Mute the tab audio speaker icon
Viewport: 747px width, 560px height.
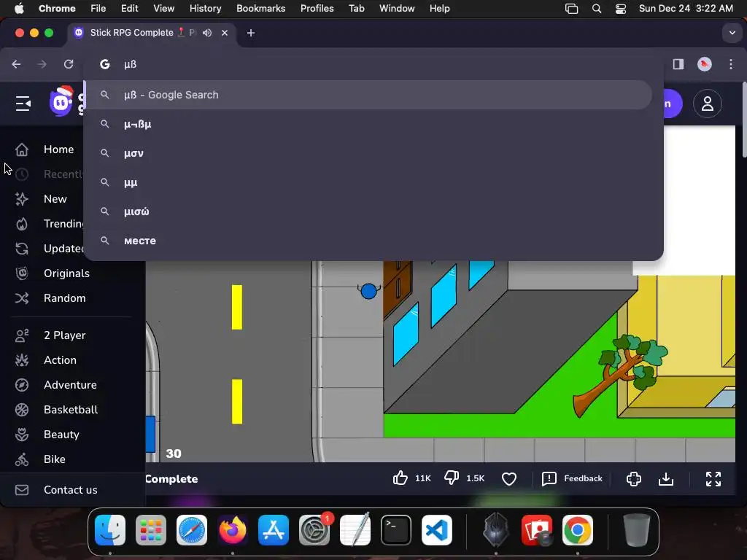pyautogui.click(x=206, y=33)
